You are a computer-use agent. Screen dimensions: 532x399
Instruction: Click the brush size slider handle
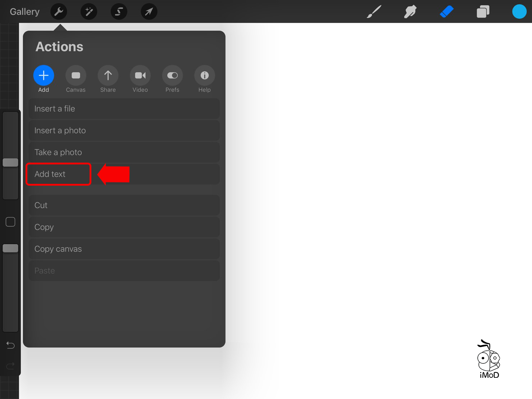point(10,163)
